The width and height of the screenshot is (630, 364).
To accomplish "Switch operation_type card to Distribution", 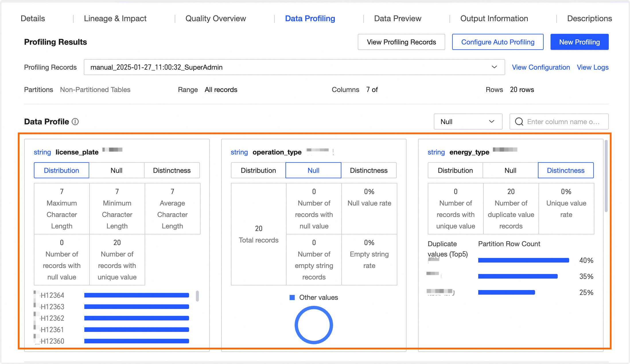I will (x=258, y=171).
